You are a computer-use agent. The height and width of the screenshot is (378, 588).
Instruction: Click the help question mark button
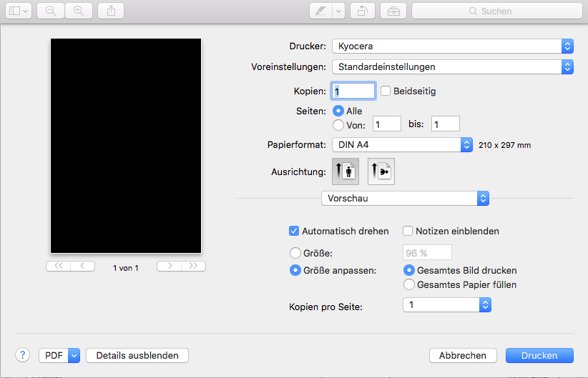click(x=22, y=355)
